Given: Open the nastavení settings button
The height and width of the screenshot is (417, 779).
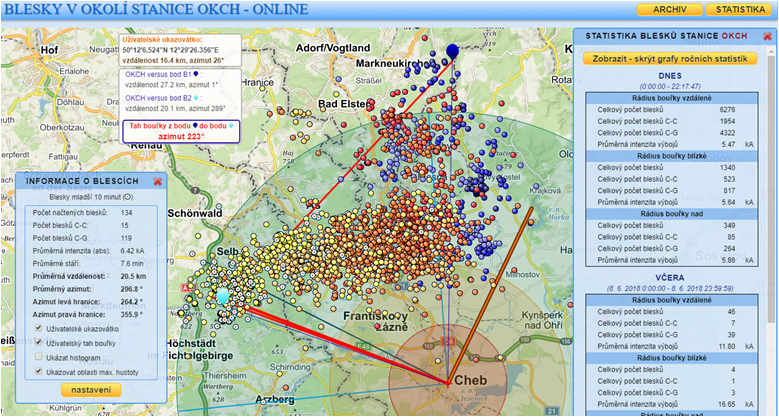Looking at the screenshot, I should point(91,390).
